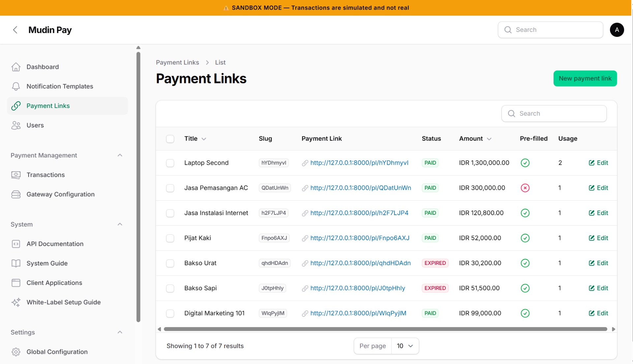Click the Transactions banknote icon
This screenshot has width=633, height=364.
click(x=16, y=175)
